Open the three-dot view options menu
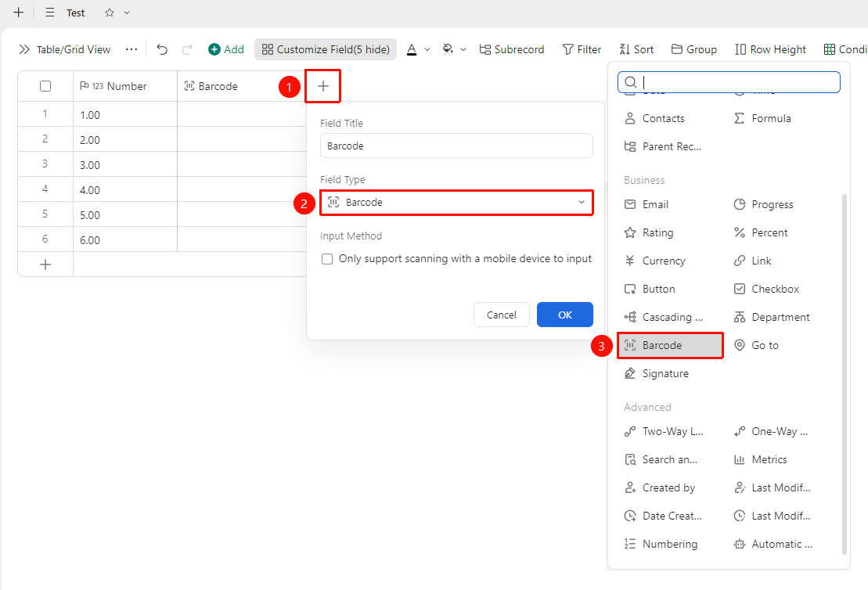The height and width of the screenshot is (590, 868). point(131,50)
